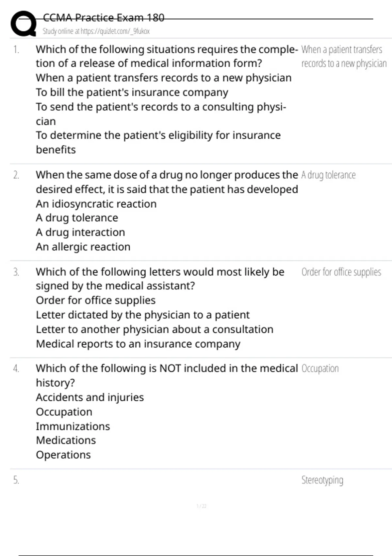Click the Quizlet Q logo icon
Image resolution: width=392 pixels, height=556 pixels.
tap(24, 23)
